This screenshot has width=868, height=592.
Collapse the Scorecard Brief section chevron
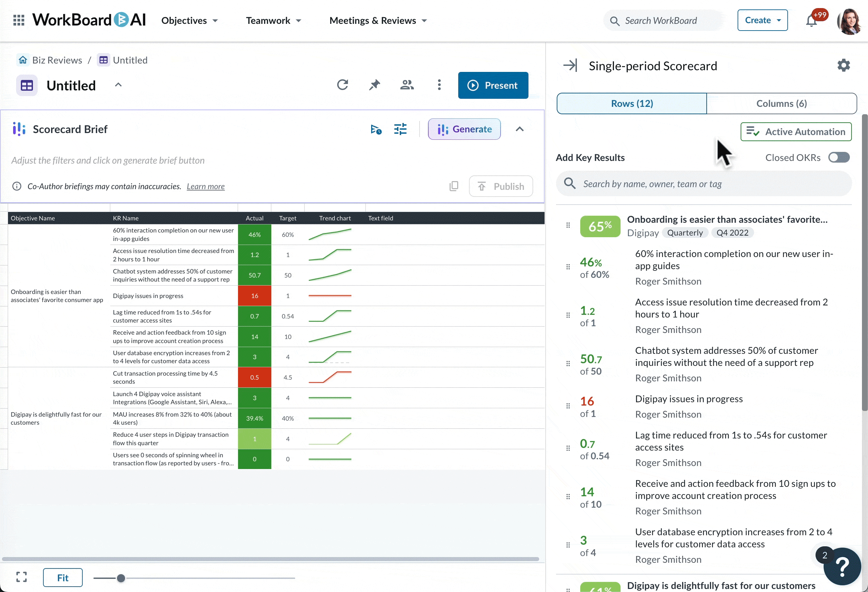tap(519, 129)
